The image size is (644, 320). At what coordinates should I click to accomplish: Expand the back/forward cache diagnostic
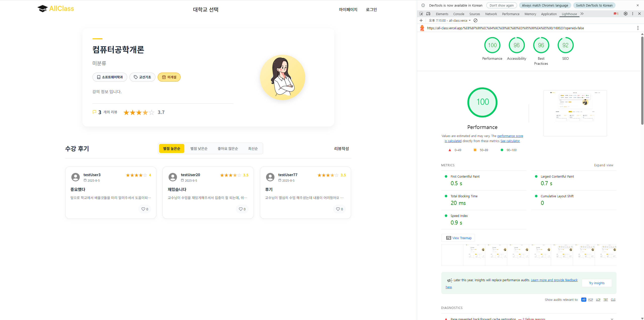(612, 319)
